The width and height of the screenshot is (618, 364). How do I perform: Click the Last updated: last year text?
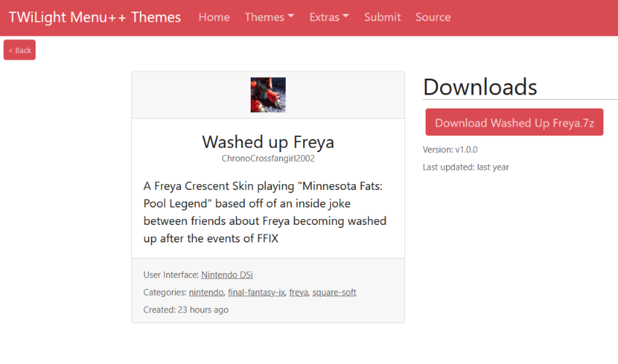pyautogui.click(x=466, y=167)
